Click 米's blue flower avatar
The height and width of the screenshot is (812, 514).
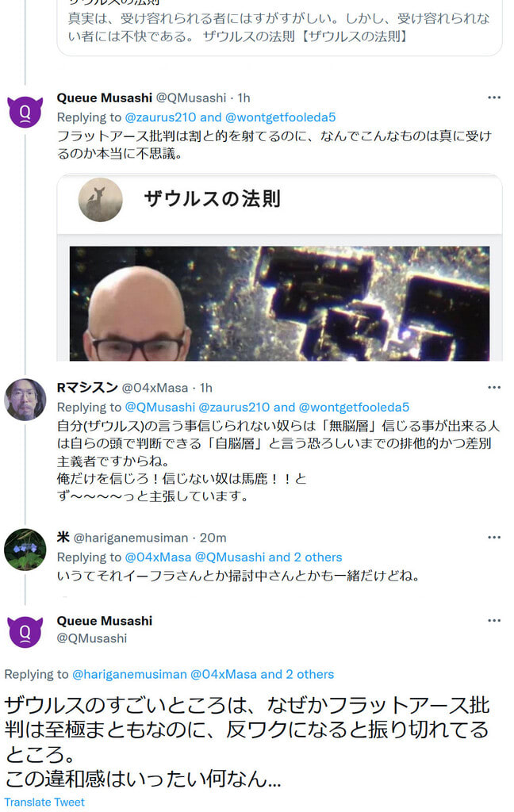point(25,550)
